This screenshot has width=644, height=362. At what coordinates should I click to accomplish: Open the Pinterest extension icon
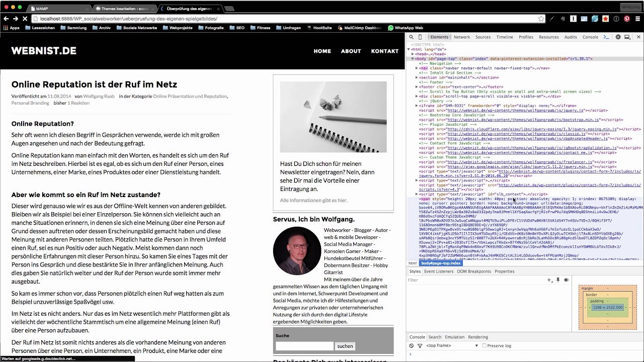tap(627, 19)
